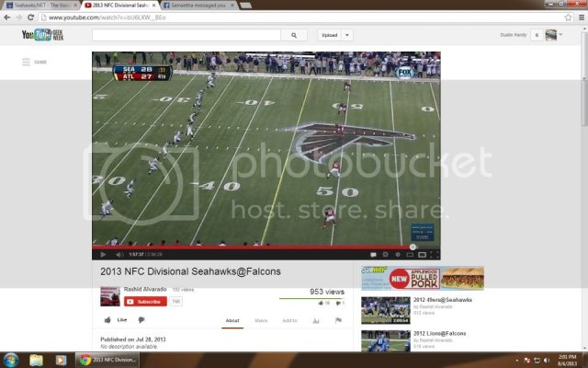Viewport: 588px width, 368px height.
Task: Open Windows Explorer from taskbar
Action: coord(36,360)
